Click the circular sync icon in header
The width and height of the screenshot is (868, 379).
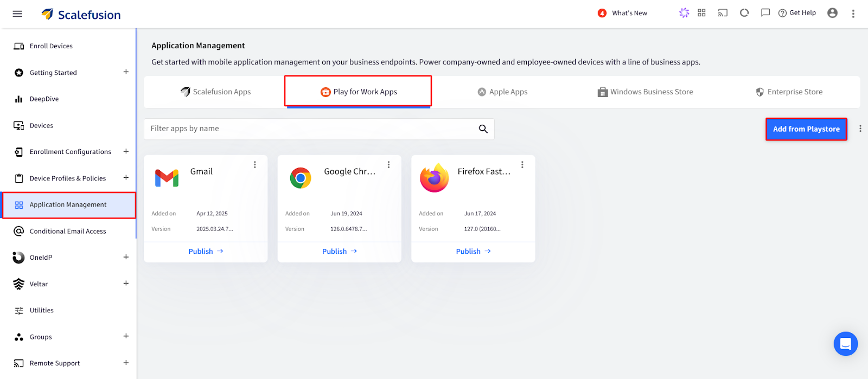pos(744,13)
